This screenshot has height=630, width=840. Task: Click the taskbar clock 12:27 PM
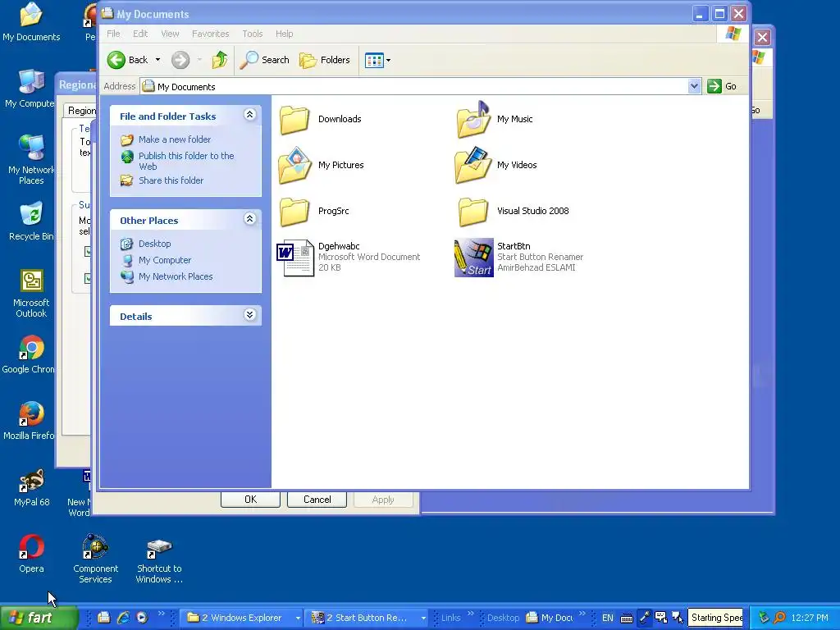pyautogui.click(x=810, y=618)
